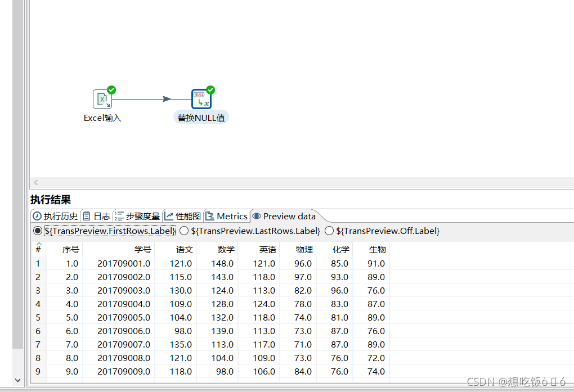Click the left arrow of the horizontal scrollbar
This screenshot has width=574, height=392.
(x=35, y=182)
